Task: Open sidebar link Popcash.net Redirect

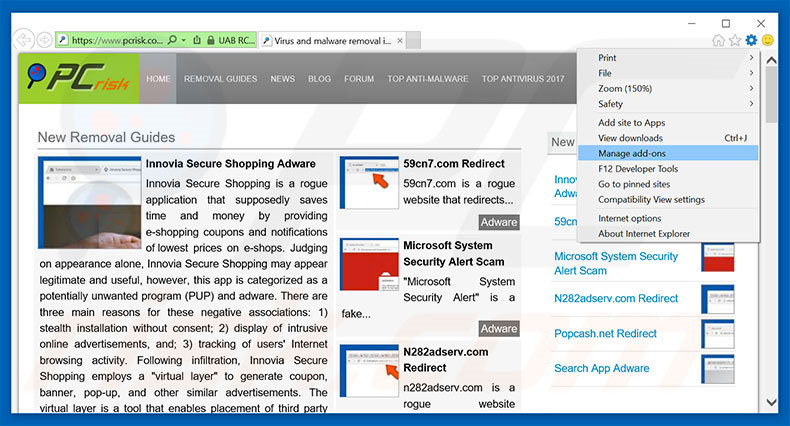Action: [x=605, y=333]
